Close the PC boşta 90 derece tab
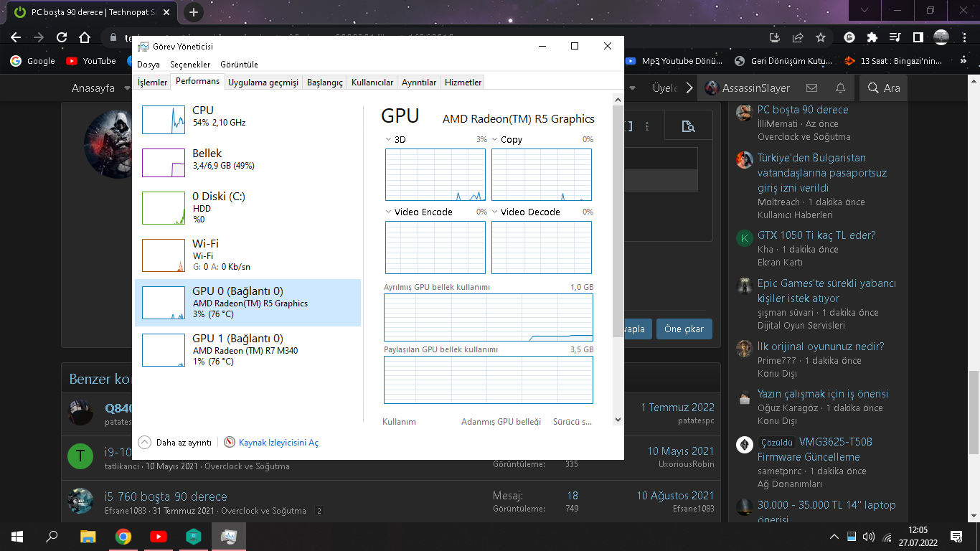The width and height of the screenshot is (980, 551). click(x=168, y=12)
